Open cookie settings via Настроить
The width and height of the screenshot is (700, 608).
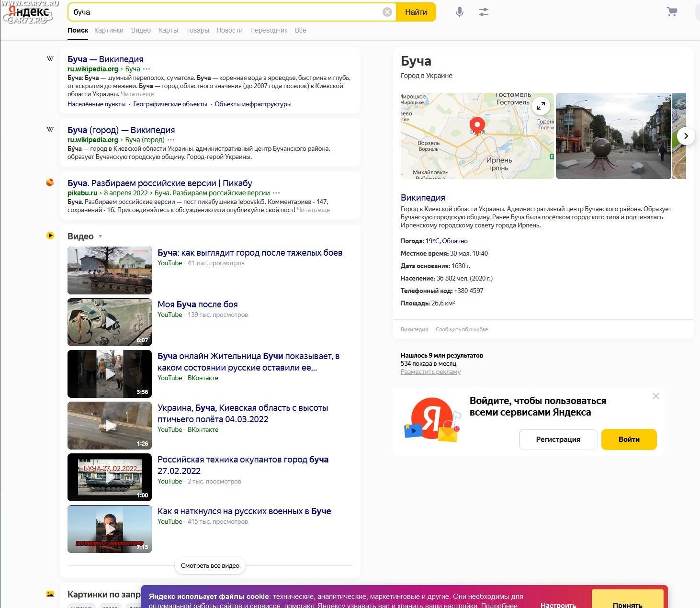pyautogui.click(x=558, y=605)
